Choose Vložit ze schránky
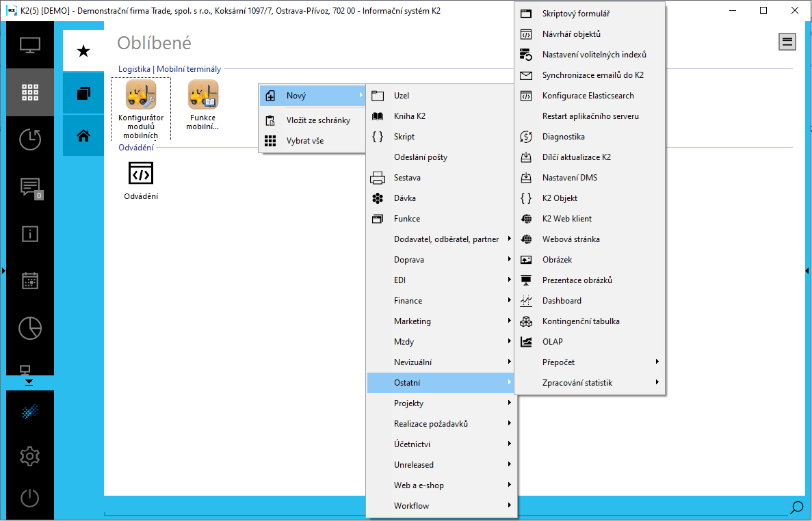 312,120
